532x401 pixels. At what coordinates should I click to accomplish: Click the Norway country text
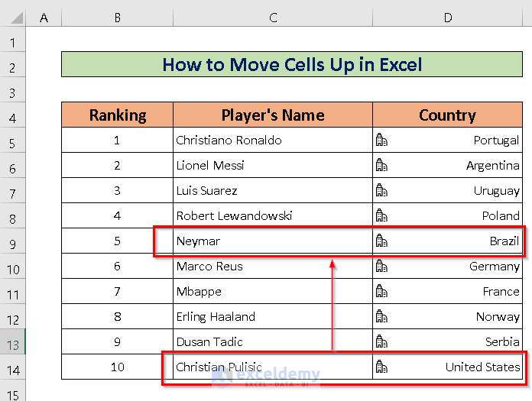[x=498, y=317]
